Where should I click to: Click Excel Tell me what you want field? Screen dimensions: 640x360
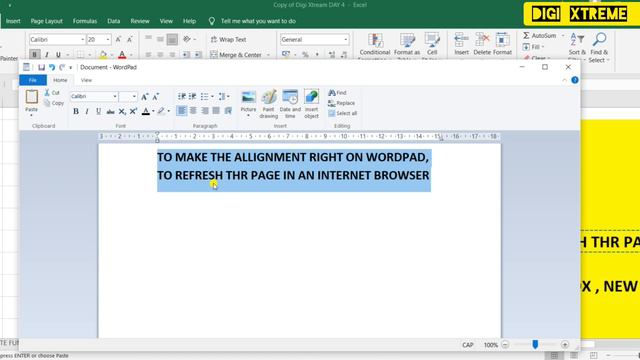point(258,21)
